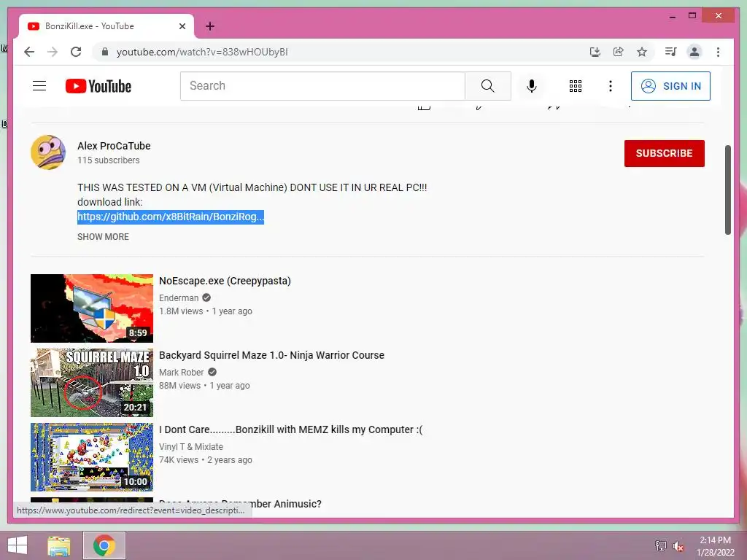This screenshot has height=560, width=747.
Task: Close the BonziKill.exe tab
Action: coord(182,26)
